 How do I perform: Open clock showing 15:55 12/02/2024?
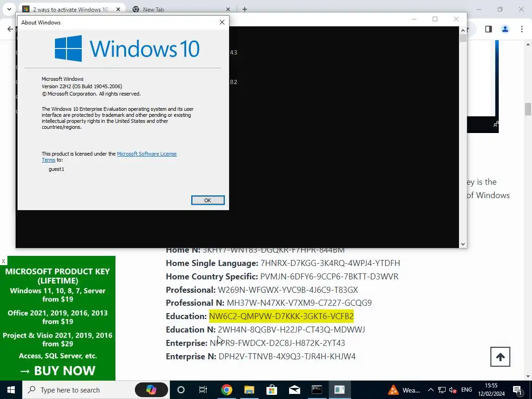tap(491, 390)
